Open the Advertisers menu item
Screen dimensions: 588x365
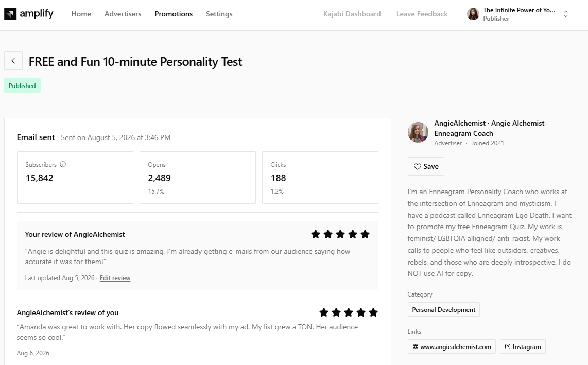(x=123, y=14)
